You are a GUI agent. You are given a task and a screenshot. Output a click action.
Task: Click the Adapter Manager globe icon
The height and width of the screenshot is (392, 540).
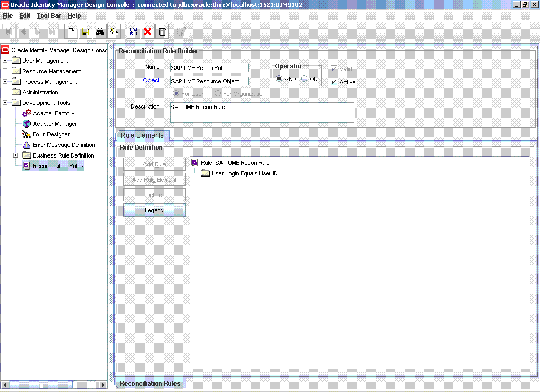pyautogui.click(x=26, y=124)
